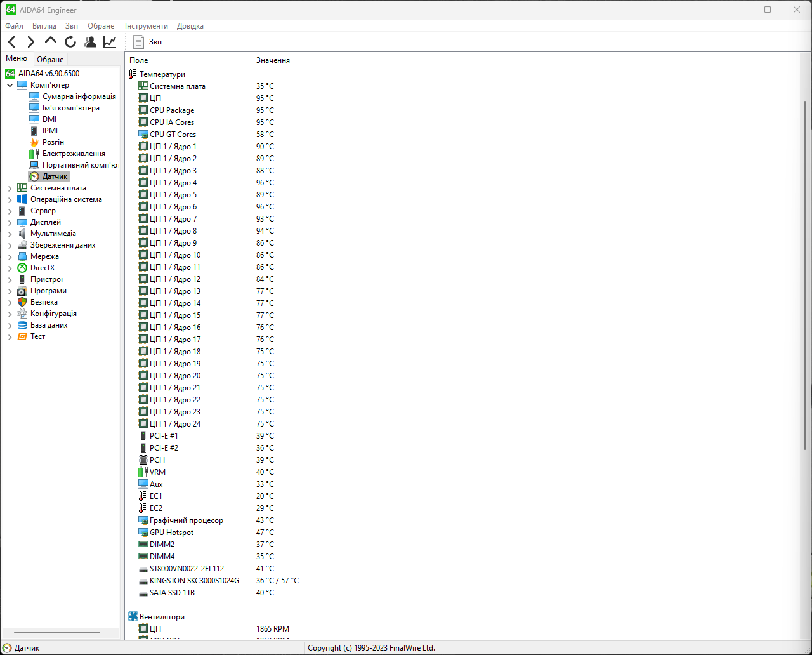
Task: Select the Датчик sensor icon in the tree
Action: click(x=34, y=176)
